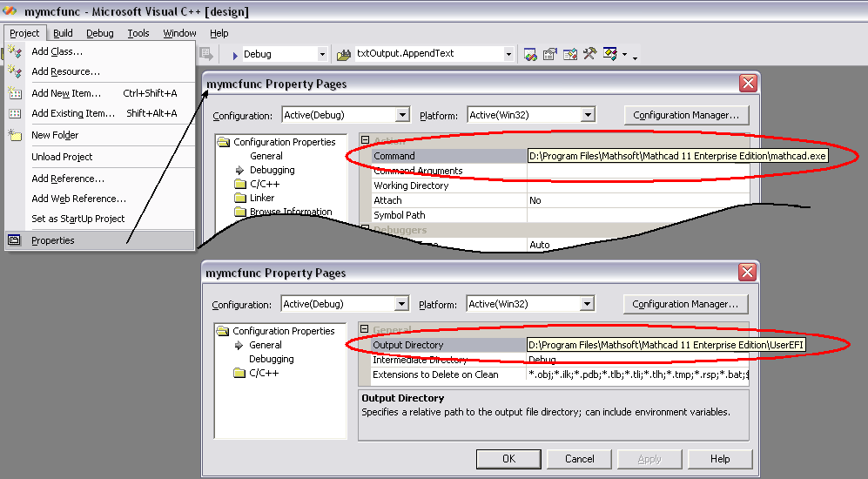
Task: Click the New Folder icon
Action: point(15,135)
